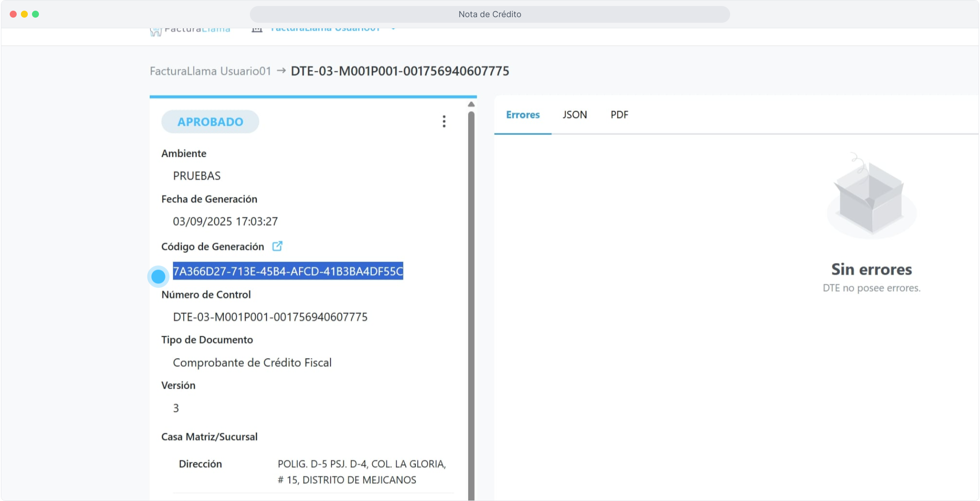Click the scrollbar up arrow

(471, 104)
